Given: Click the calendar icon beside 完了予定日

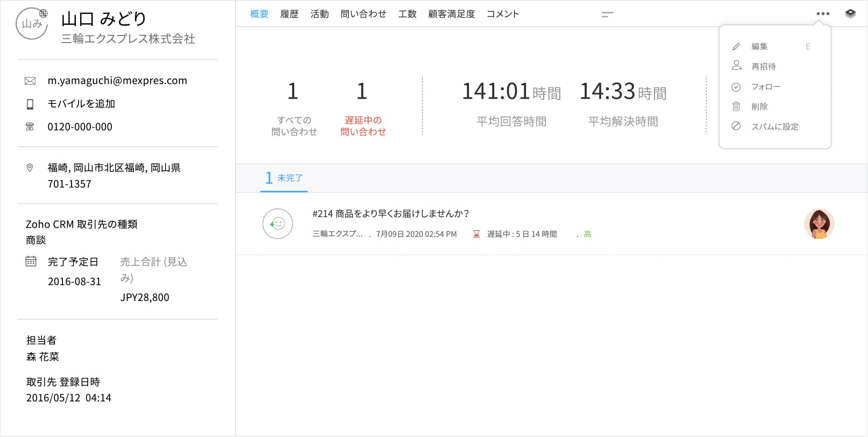Looking at the screenshot, I should click(31, 262).
